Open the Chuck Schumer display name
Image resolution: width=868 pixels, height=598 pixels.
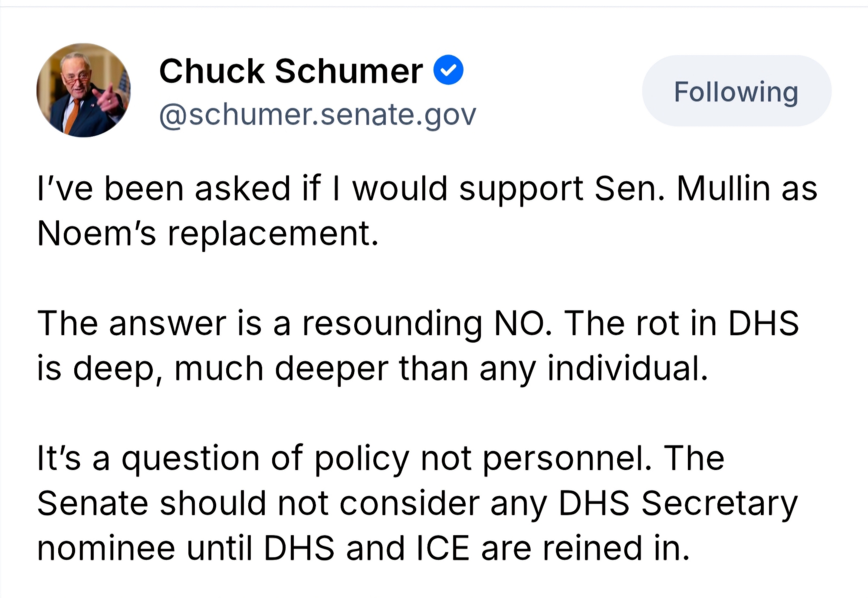(x=291, y=71)
